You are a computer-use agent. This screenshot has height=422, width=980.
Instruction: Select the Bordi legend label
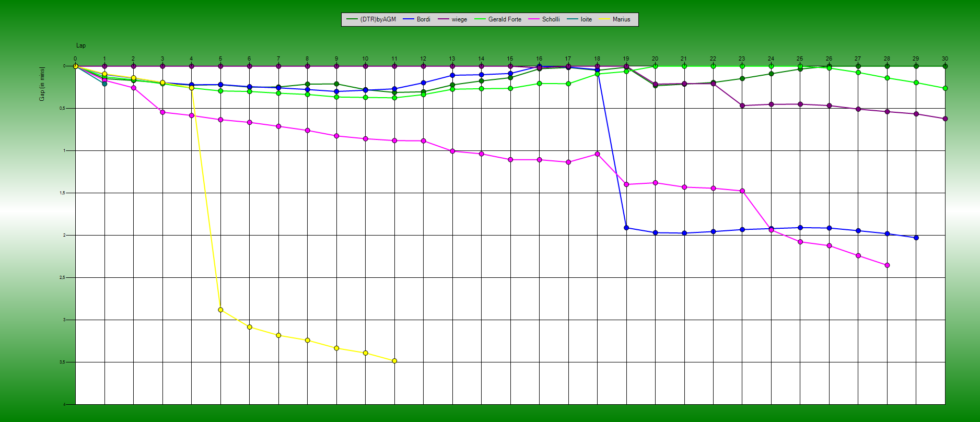(423, 19)
